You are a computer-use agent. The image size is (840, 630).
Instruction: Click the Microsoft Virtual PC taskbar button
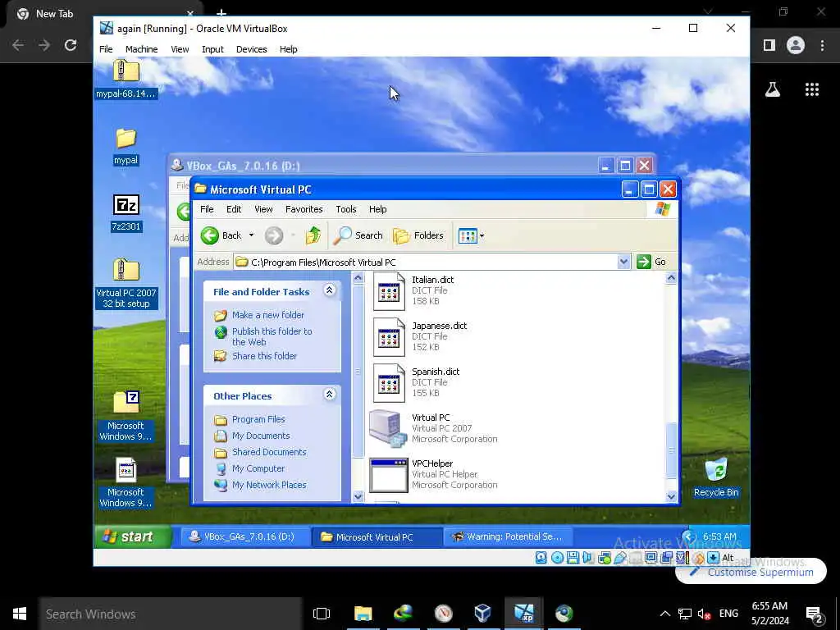click(x=377, y=536)
